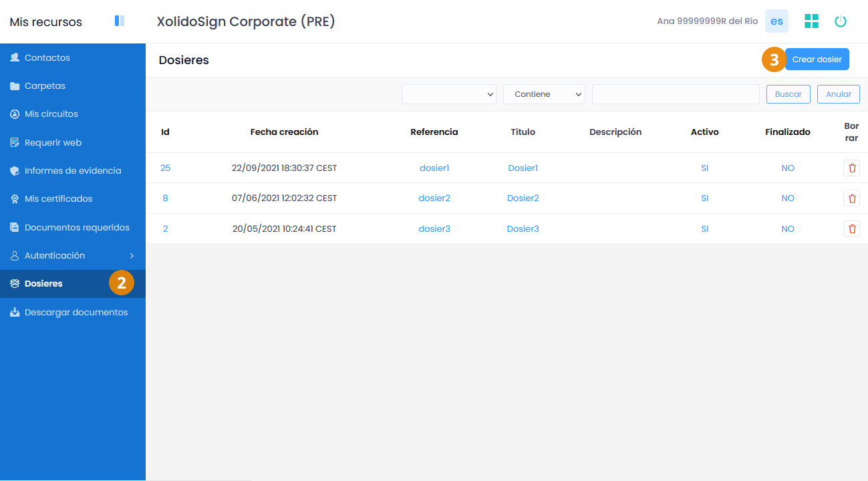This screenshot has width=868, height=481.
Task: Click the Requerir web icon
Action: tap(15, 142)
